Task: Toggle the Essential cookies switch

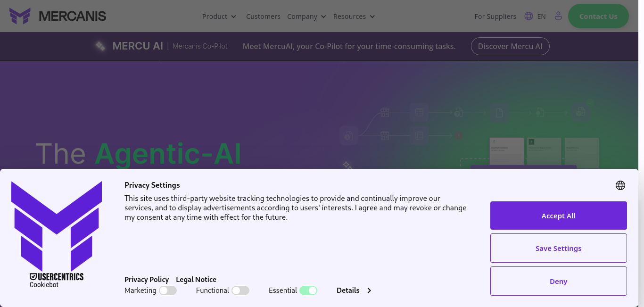Action: 308,290
